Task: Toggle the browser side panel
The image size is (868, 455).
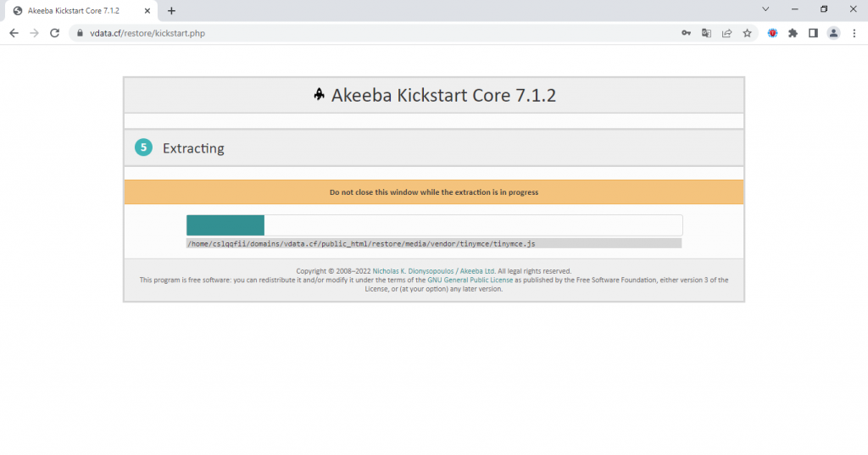Action: click(x=813, y=33)
